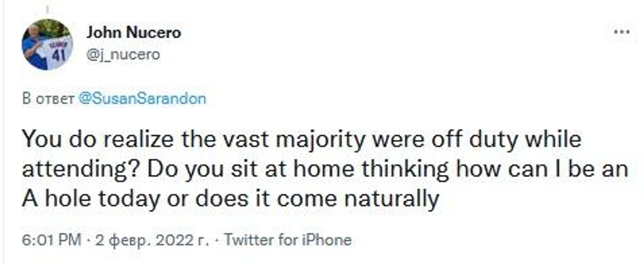644x264 pixels.
Task: Click the thread connector line above avatar
Action: click(47, 9)
